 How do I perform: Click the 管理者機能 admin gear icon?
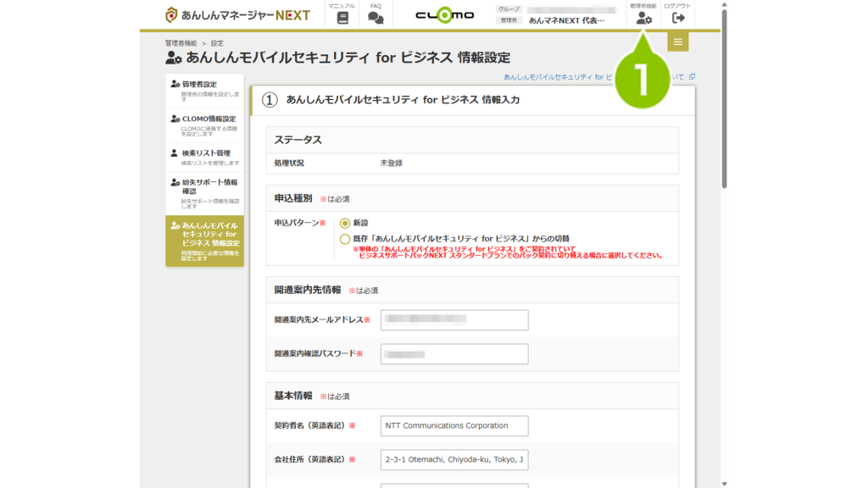(643, 19)
